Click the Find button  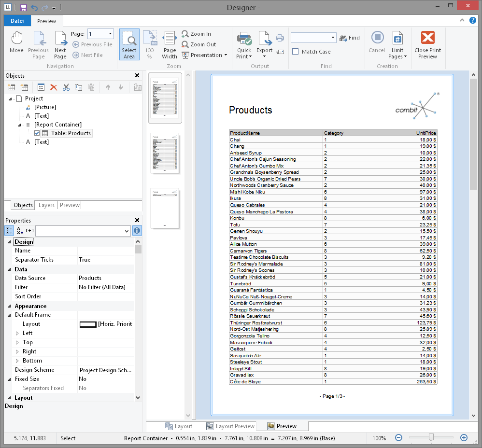[350, 38]
